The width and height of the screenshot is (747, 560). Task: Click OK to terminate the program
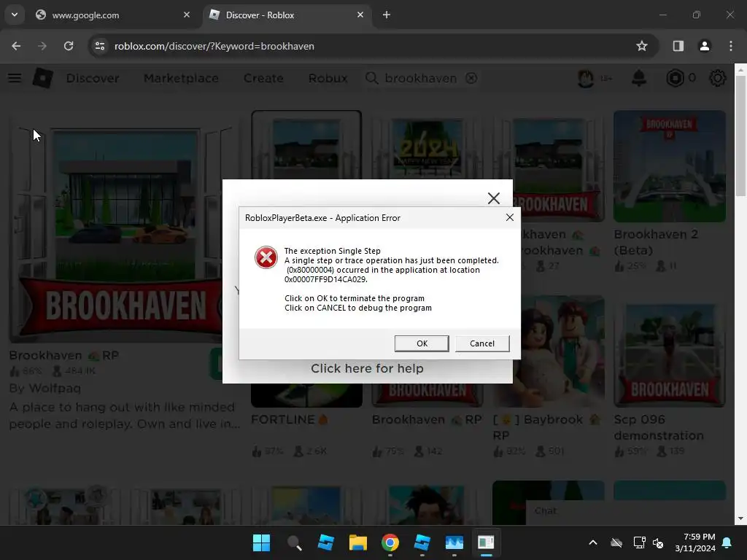pos(422,343)
